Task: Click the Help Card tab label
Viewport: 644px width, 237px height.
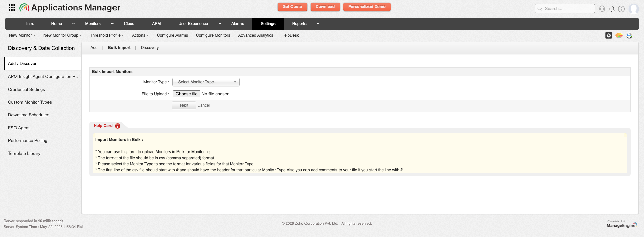Action: click(x=103, y=126)
